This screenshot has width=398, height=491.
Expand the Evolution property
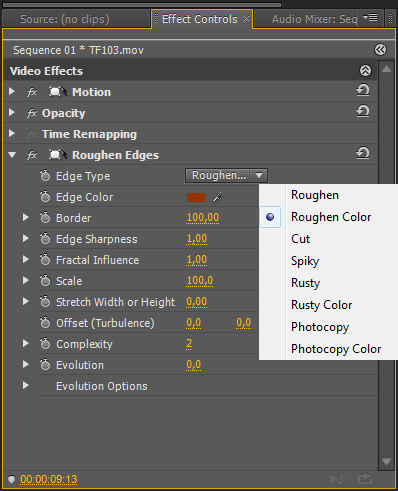26,364
